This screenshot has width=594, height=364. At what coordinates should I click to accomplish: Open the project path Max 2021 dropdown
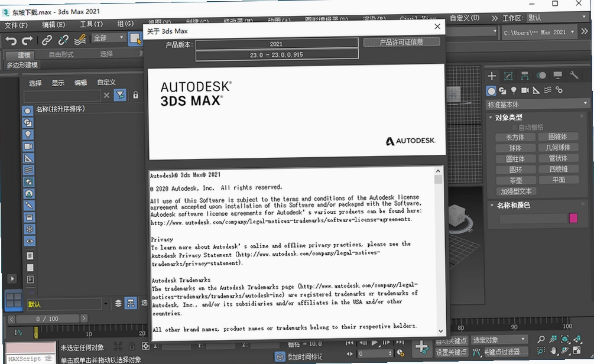538,32
